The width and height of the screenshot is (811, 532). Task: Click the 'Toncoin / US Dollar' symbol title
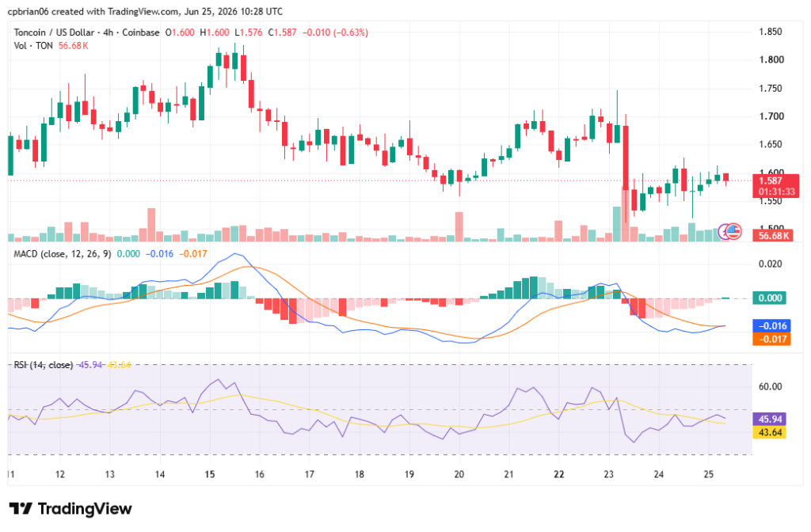click(55, 32)
